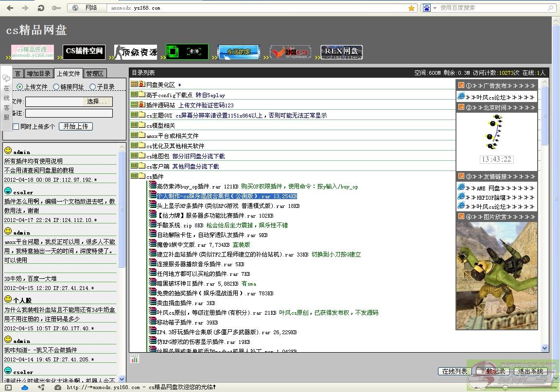Enable the 同时上传多个 checkbox
The height and width of the screenshot is (392, 560).
pos(16,126)
